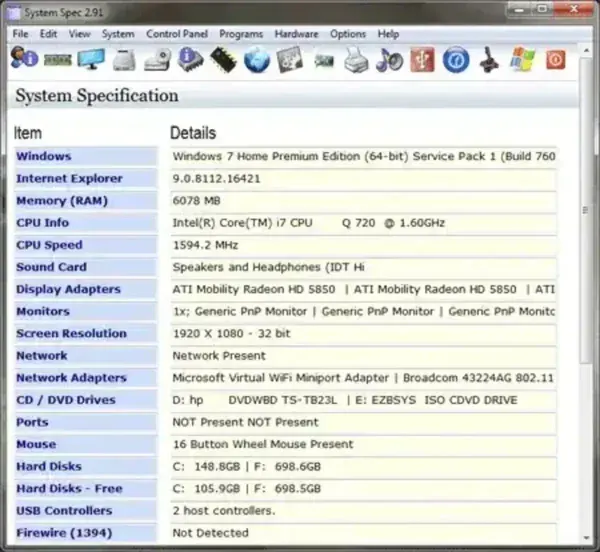Click the Windows flag logo icon
The image size is (600, 552).
[x=522, y=59]
